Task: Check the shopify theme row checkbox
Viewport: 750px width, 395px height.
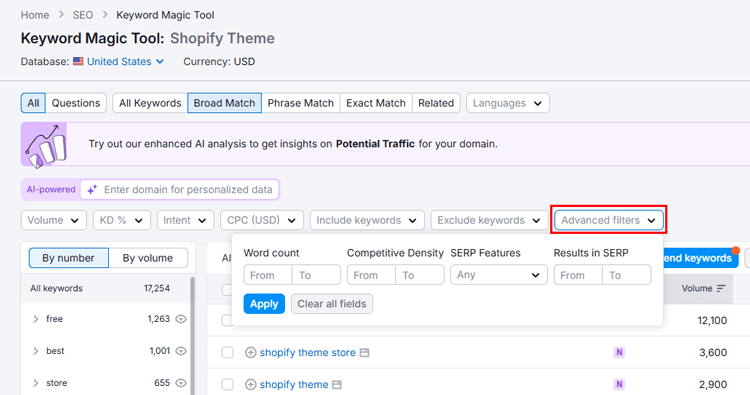Action: (228, 384)
